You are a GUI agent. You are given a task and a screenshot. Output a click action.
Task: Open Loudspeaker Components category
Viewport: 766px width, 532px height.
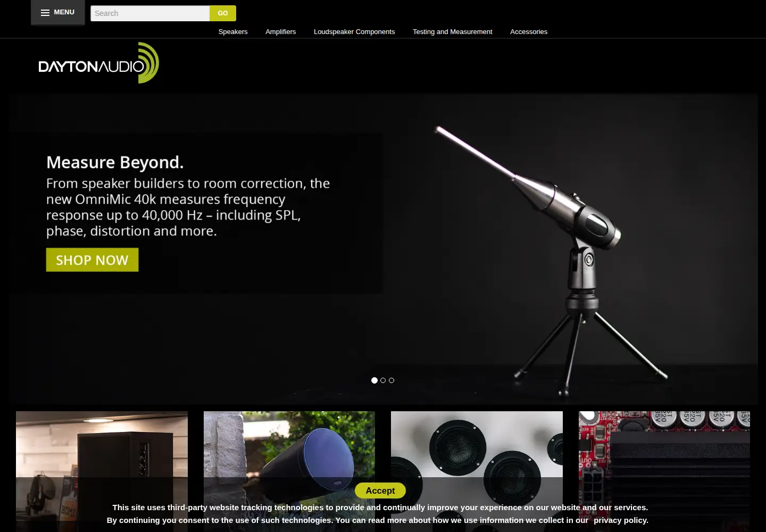tap(354, 32)
